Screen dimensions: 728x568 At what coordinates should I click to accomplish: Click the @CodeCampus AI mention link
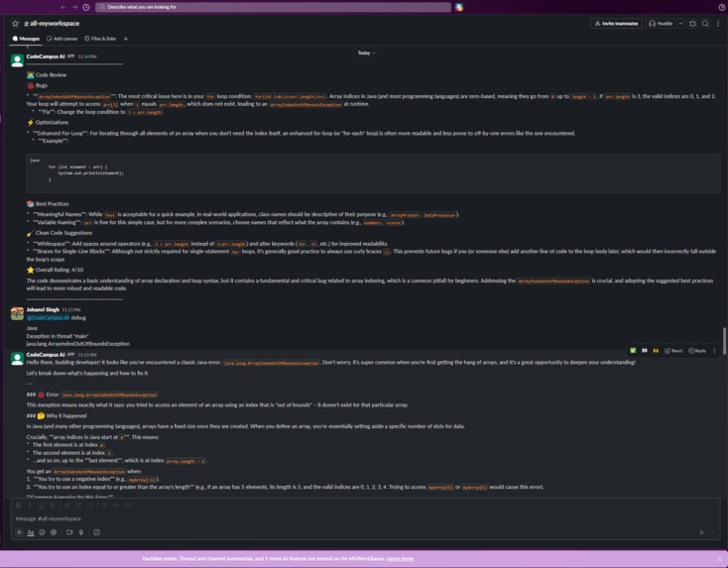point(48,318)
